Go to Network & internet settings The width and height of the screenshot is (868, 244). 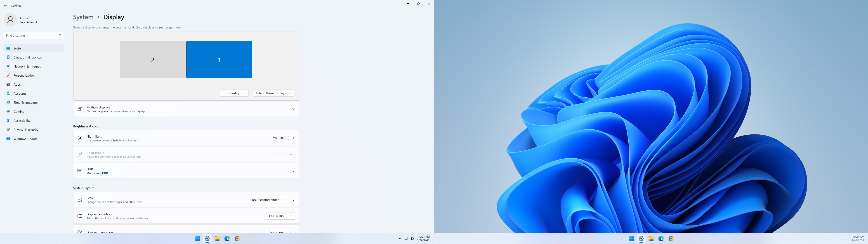click(34, 66)
